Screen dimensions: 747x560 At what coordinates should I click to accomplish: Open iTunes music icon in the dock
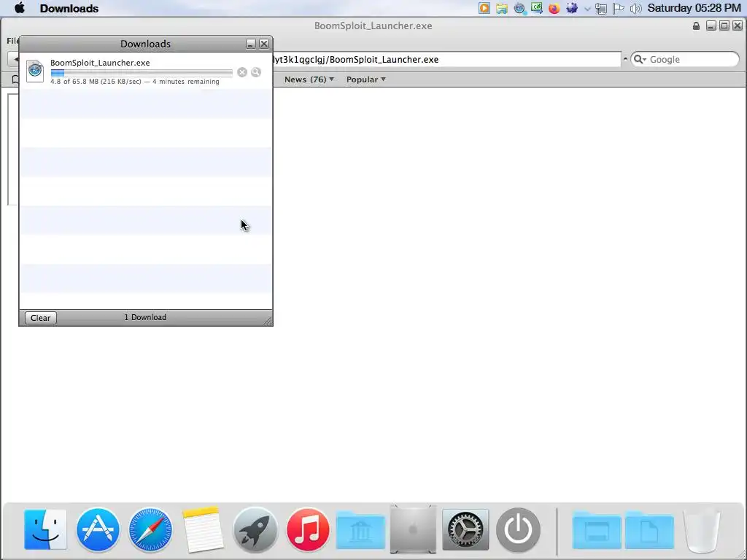308,529
